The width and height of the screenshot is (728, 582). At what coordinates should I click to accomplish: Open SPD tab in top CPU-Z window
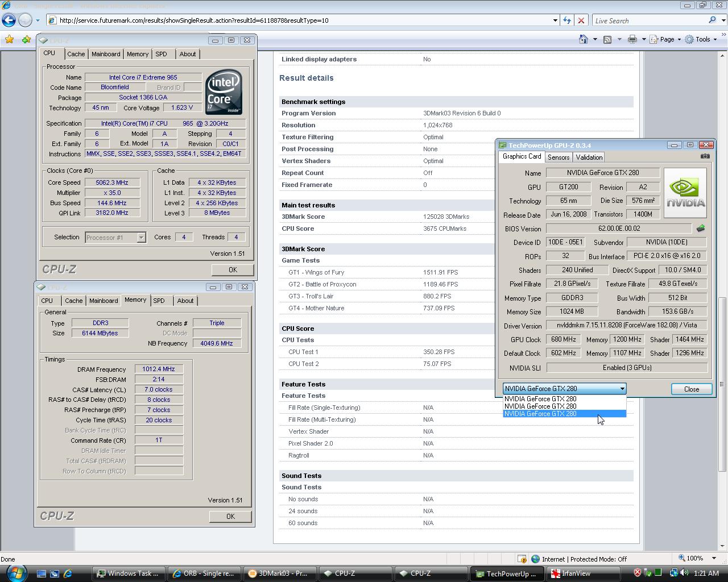(161, 54)
